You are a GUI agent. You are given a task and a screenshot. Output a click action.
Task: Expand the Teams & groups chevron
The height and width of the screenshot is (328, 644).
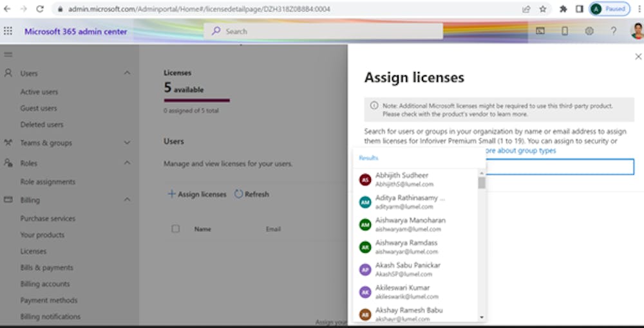tap(127, 143)
